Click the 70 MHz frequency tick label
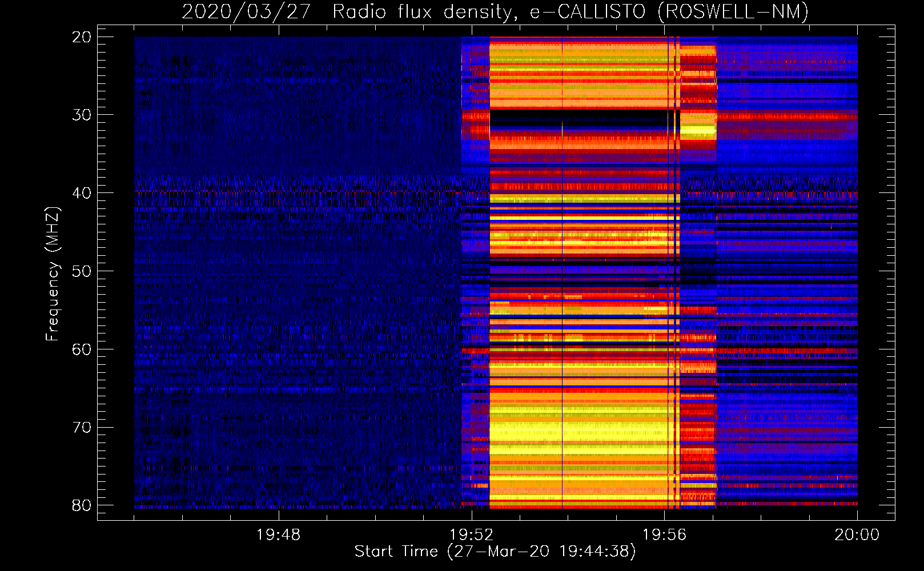The height and width of the screenshot is (571, 924). [82, 428]
